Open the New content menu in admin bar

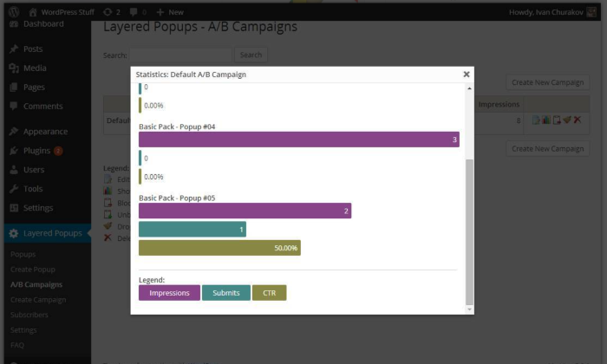point(170,12)
